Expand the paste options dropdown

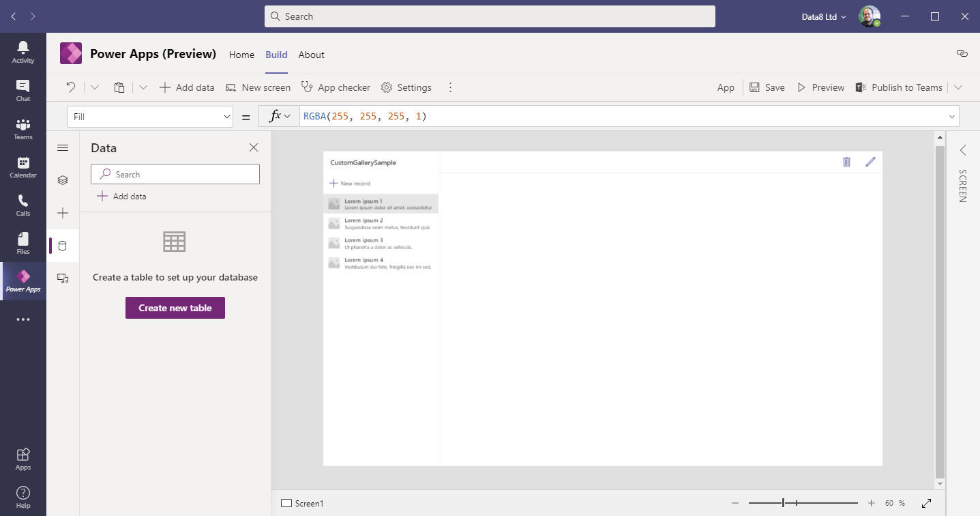(x=143, y=87)
